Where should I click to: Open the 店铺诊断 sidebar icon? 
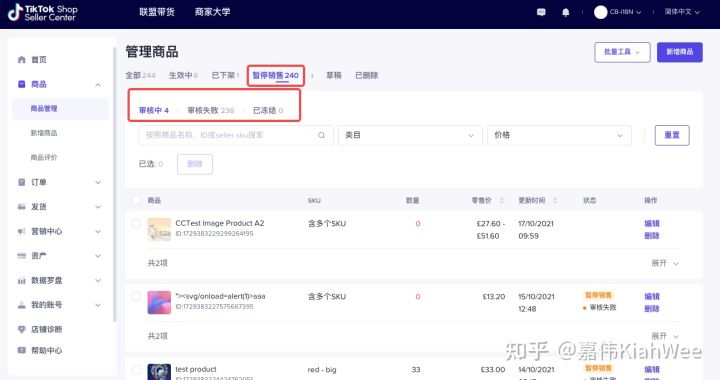click(x=22, y=329)
